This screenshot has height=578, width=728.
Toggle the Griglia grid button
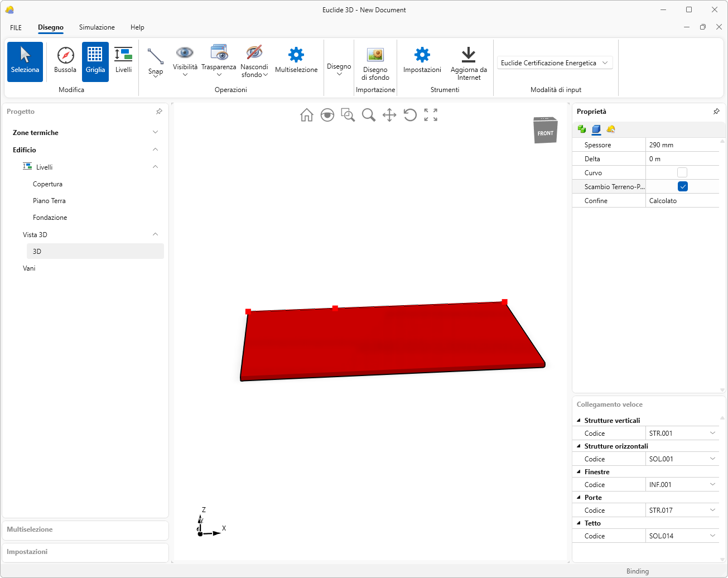coord(95,61)
